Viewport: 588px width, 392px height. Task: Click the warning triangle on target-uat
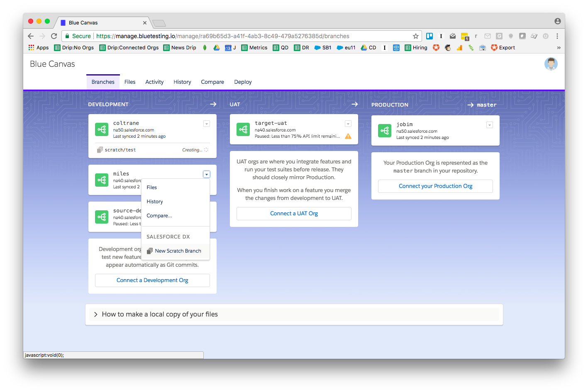coord(348,136)
